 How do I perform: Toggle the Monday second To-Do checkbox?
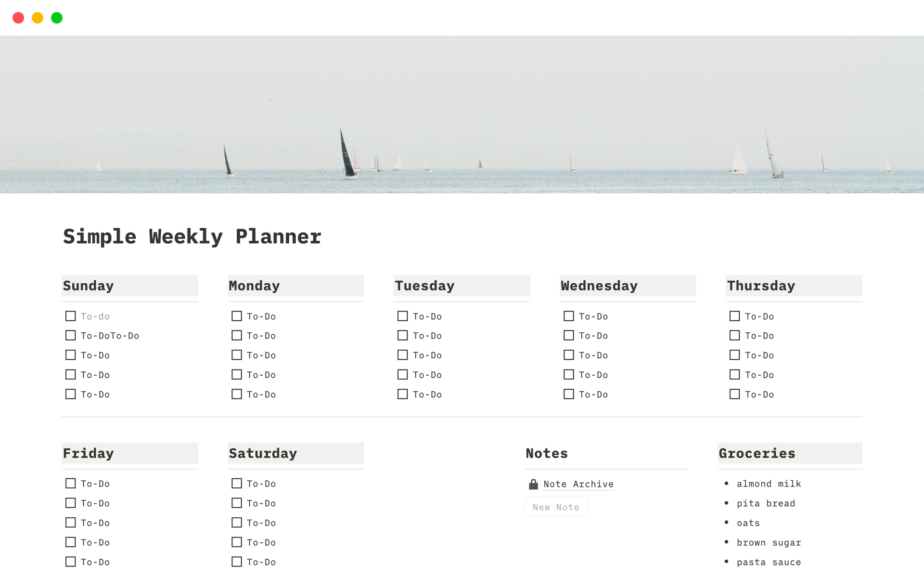tap(237, 335)
